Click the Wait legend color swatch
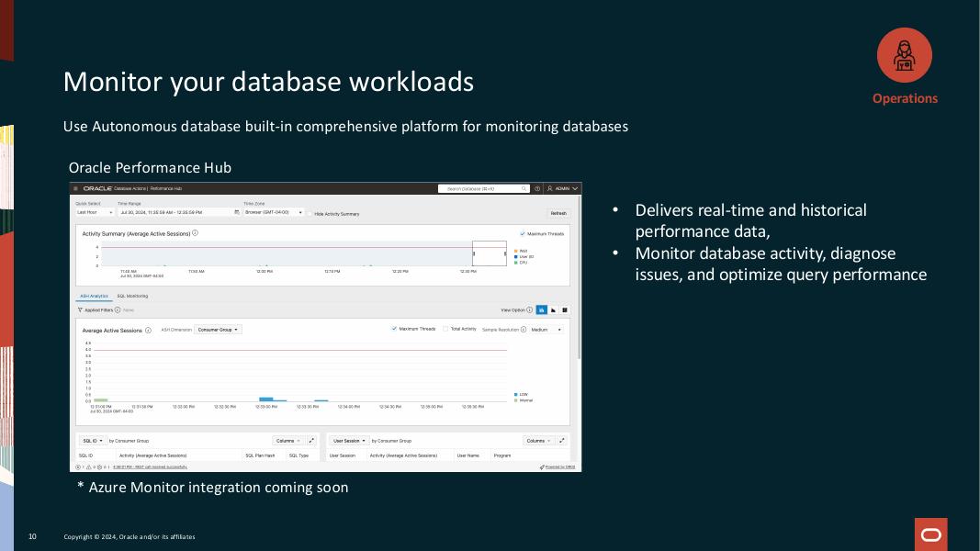 tap(515, 251)
